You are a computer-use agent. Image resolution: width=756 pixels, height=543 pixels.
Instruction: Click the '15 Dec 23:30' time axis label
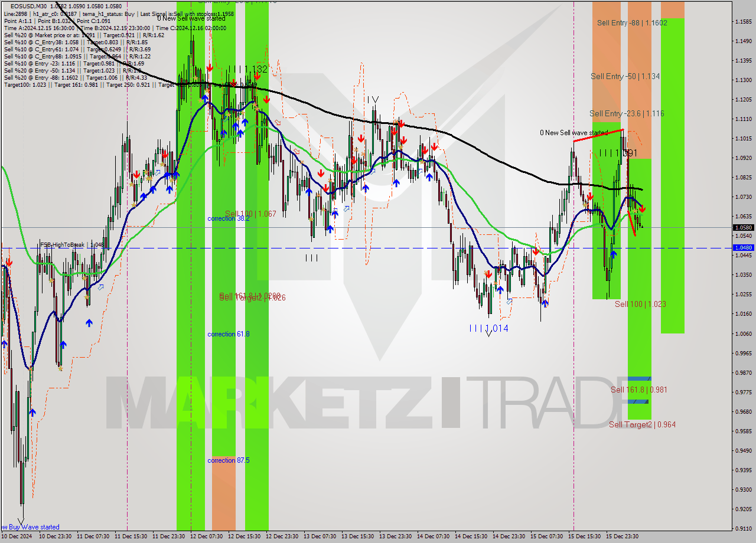622,537
